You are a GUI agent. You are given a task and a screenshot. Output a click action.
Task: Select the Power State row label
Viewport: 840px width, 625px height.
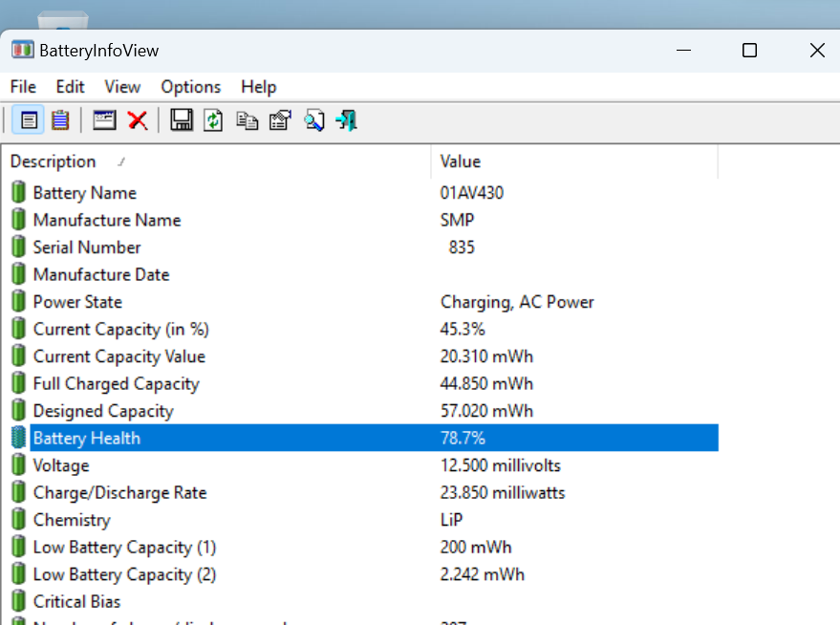[77, 302]
